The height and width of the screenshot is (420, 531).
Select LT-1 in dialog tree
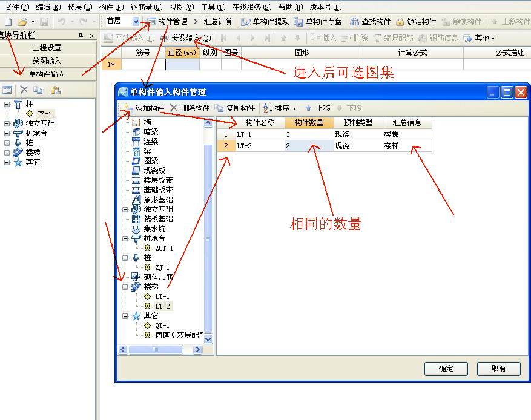coord(162,297)
